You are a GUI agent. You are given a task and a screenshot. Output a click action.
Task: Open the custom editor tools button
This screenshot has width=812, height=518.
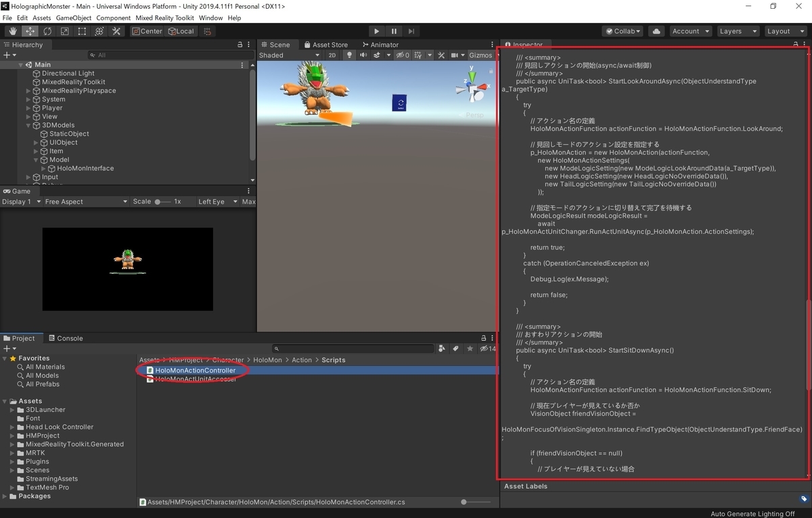(x=116, y=31)
